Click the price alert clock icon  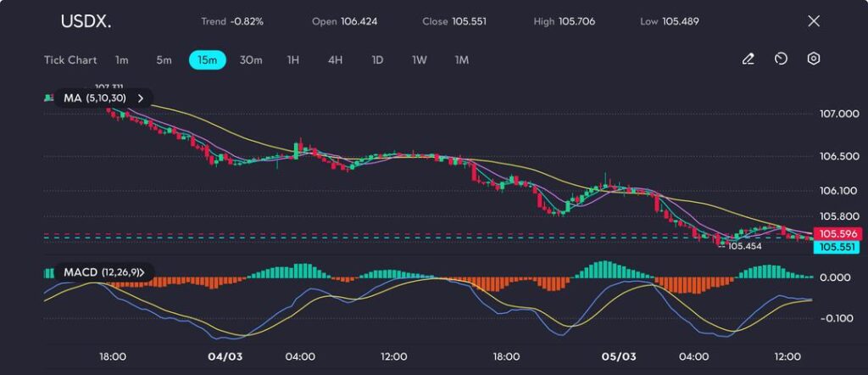[x=781, y=59]
